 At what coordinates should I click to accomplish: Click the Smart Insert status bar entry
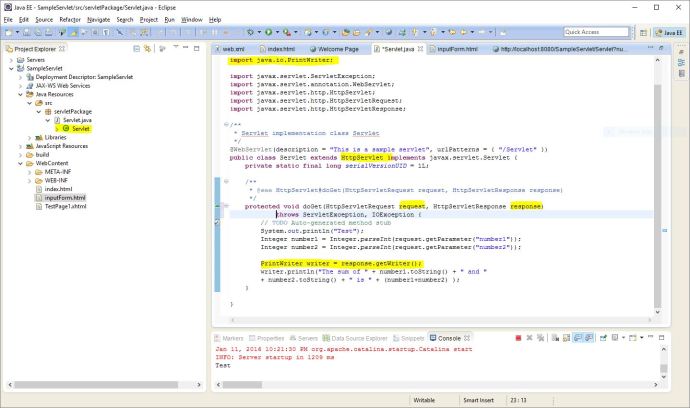[478, 400]
